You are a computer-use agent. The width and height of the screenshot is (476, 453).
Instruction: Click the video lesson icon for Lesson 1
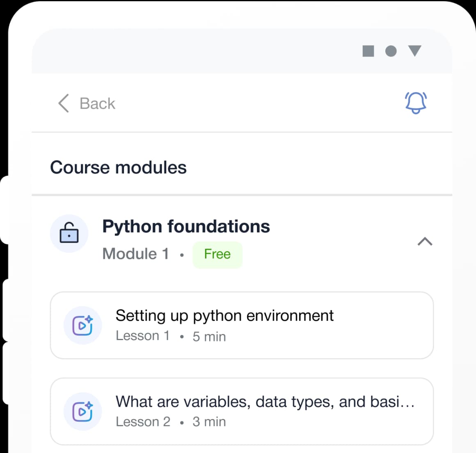(x=82, y=325)
